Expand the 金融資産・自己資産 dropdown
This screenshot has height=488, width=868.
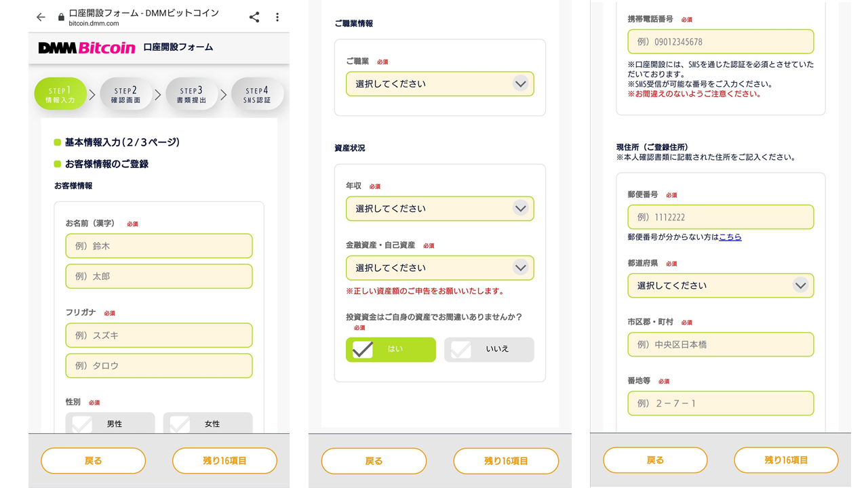click(439, 268)
